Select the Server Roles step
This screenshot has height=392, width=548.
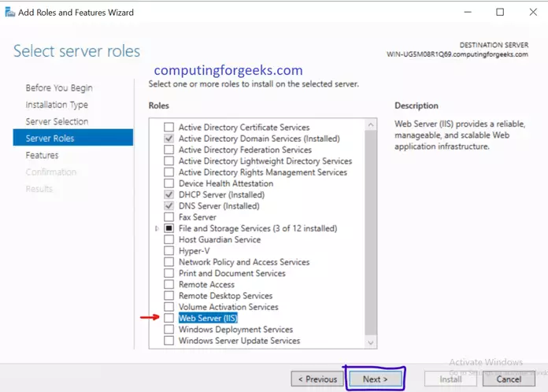tap(73, 138)
